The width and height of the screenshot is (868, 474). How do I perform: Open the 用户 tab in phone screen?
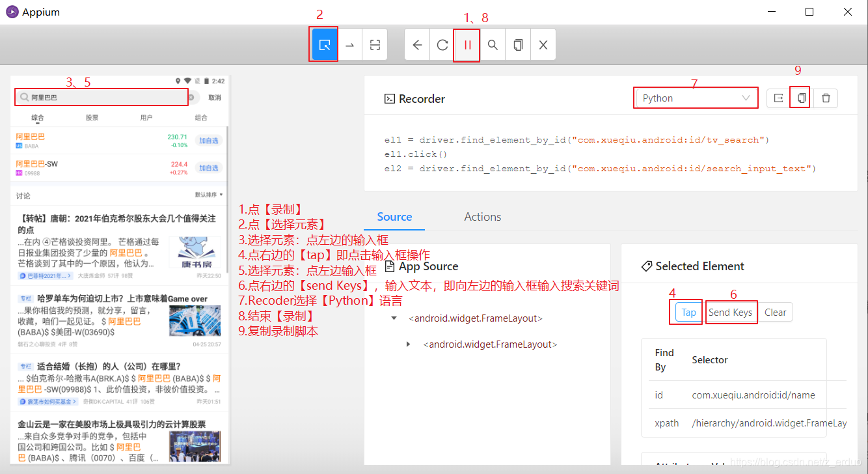click(146, 118)
